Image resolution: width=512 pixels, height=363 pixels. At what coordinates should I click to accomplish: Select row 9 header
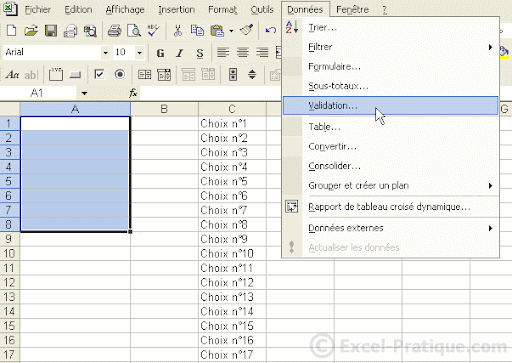9,239
